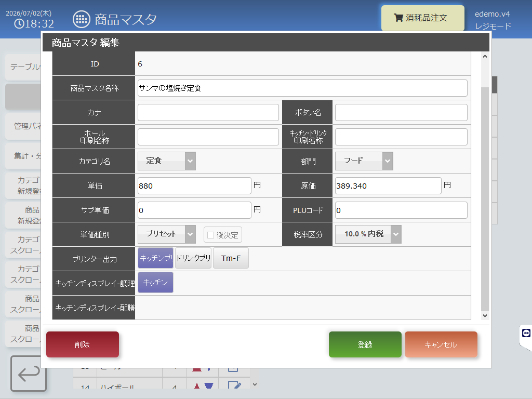Click the red up arrow in ハイボール row
This screenshot has height=399, width=532.
197,386
